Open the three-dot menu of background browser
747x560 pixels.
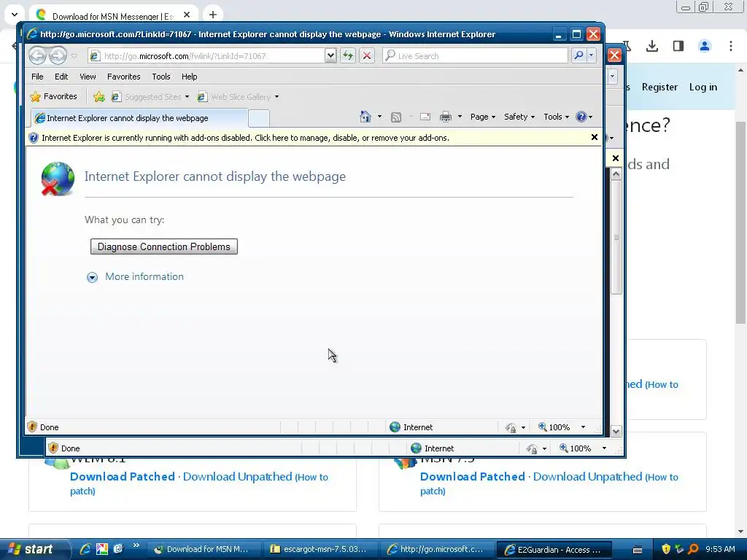click(730, 46)
